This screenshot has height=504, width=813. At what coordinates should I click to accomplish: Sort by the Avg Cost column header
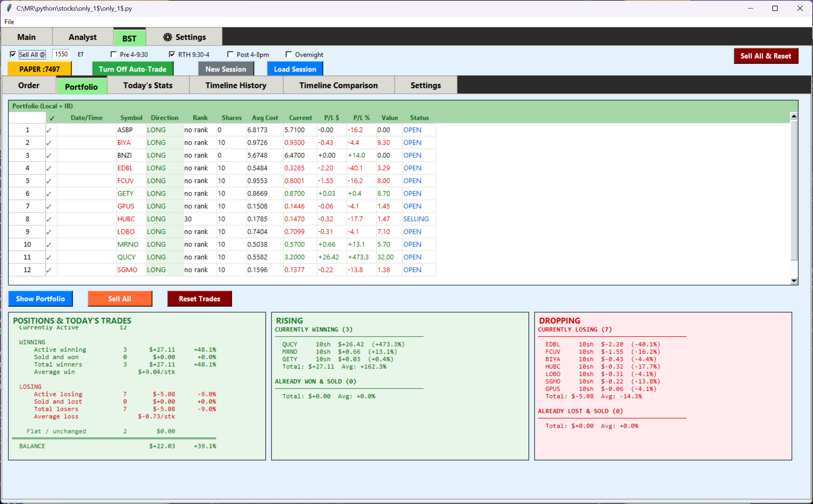[x=265, y=118]
